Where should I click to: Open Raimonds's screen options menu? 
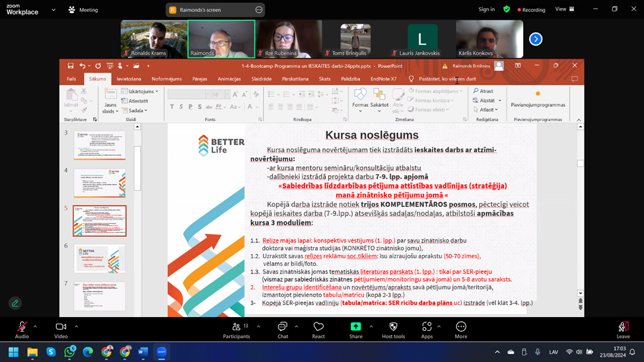259,10
